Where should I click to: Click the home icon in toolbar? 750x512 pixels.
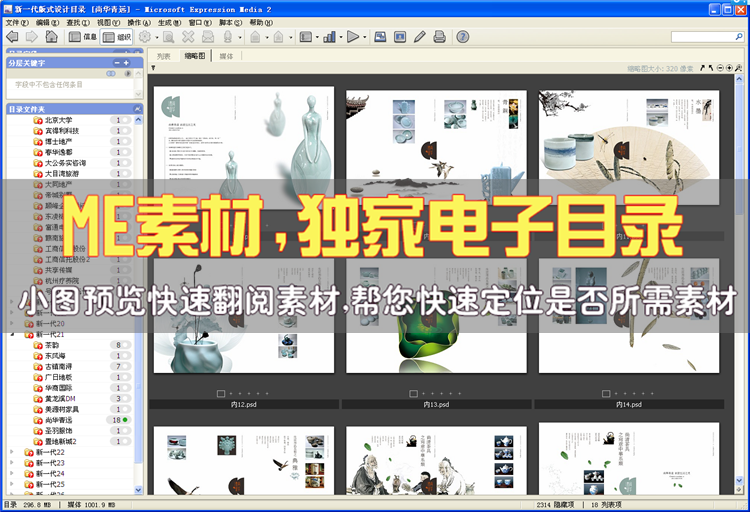51,36
